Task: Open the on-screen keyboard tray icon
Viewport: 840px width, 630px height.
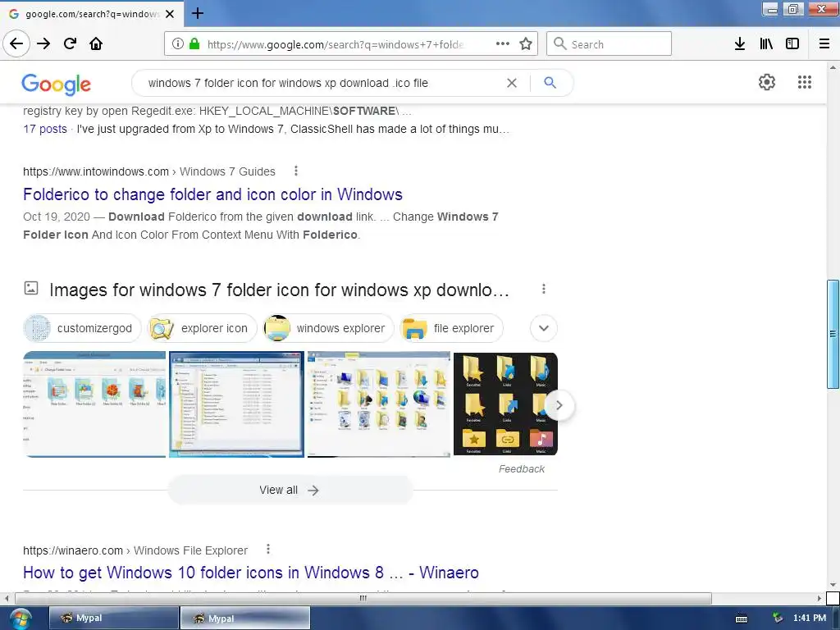Action: point(742,619)
